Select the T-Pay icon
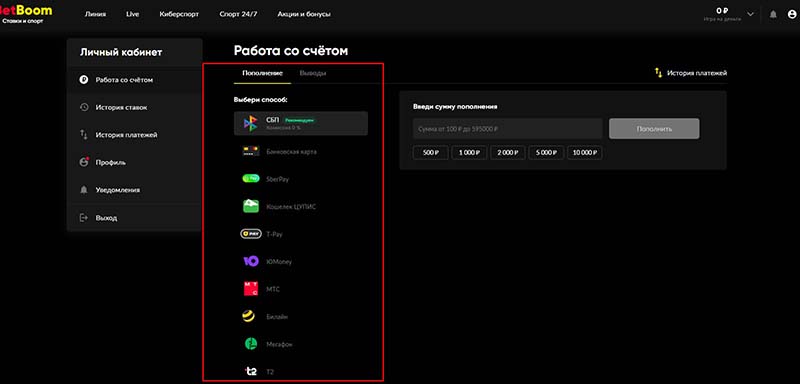Viewport: 800px width, 384px height. tap(251, 234)
